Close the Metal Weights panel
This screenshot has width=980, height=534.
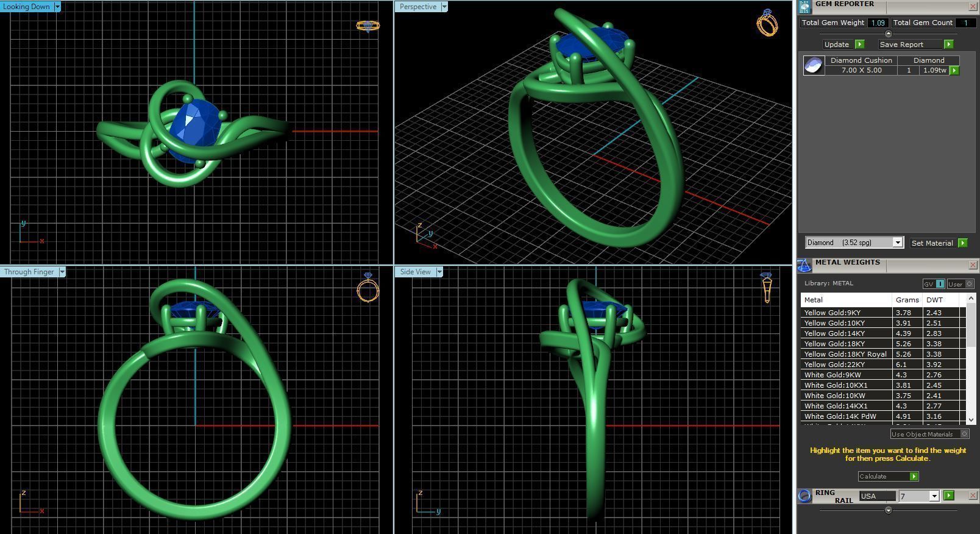[x=973, y=265]
